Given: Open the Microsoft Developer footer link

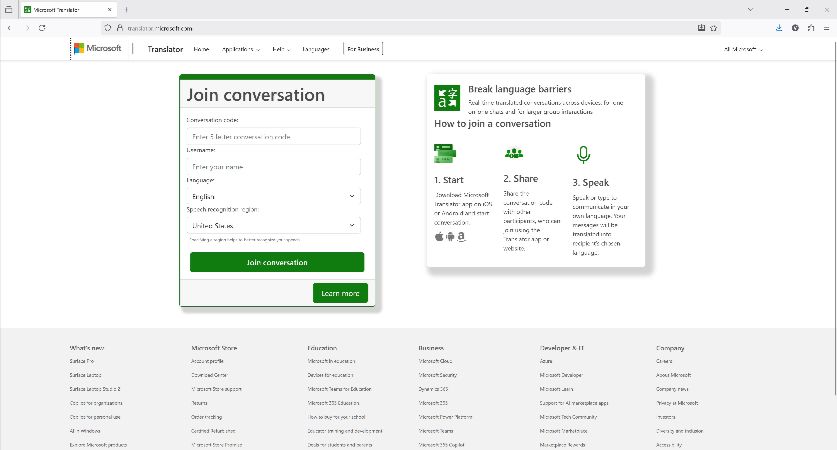Looking at the screenshot, I should [x=561, y=375].
